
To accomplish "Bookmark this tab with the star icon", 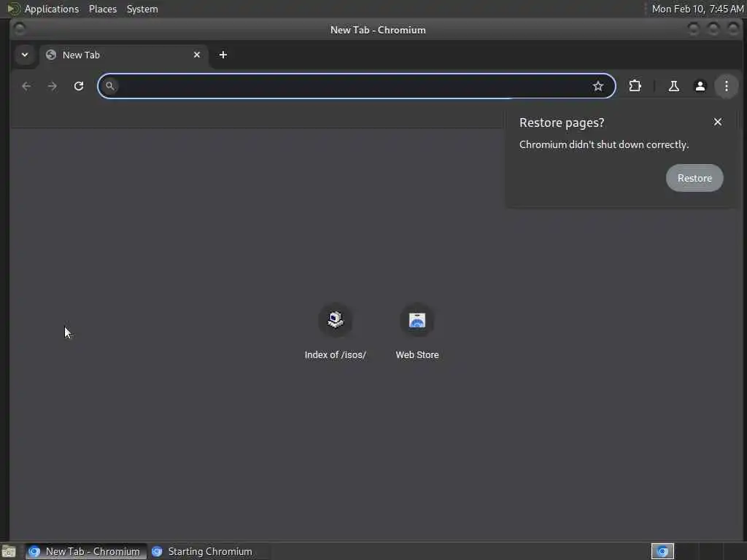I will (x=598, y=86).
